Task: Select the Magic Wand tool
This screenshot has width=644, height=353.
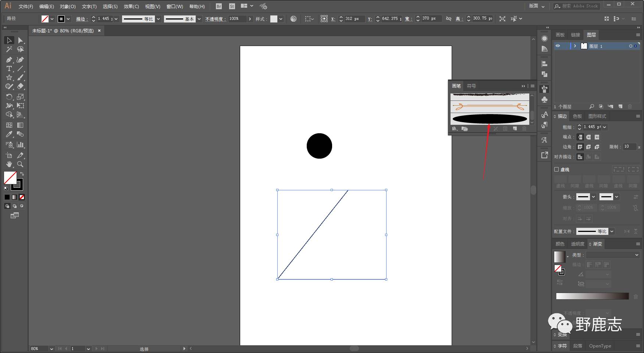Action: 9,49
